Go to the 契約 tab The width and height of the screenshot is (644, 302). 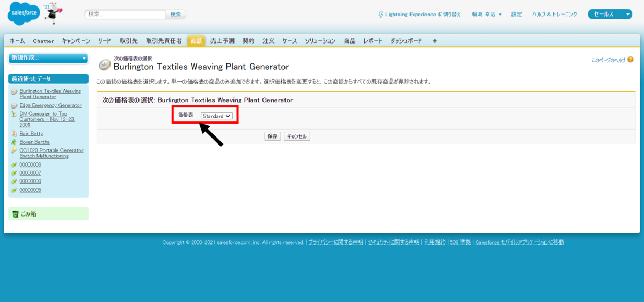[248, 41]
